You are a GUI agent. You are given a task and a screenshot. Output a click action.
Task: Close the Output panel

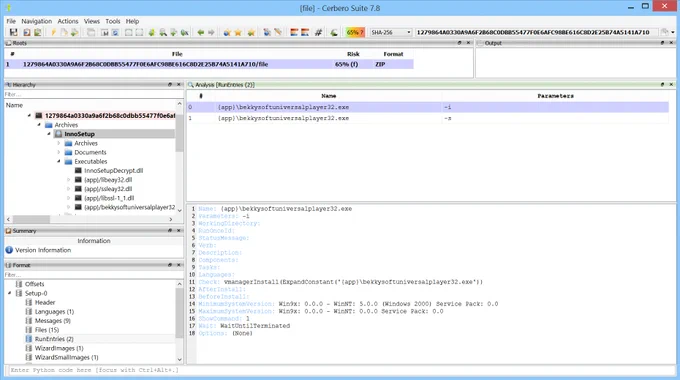[671, 43]
